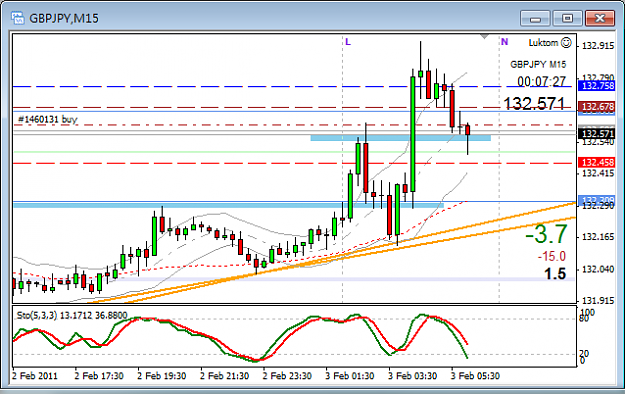Click the 132.915 price scale label

pyautogui.click(x=598, y=46)
